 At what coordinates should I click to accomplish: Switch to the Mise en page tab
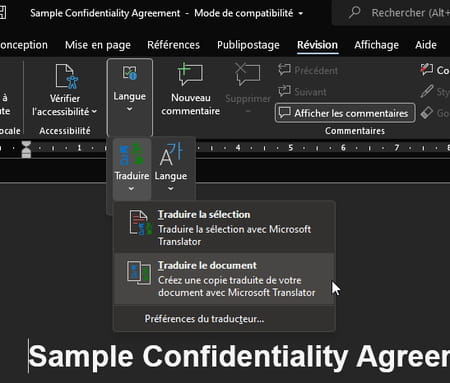coord(98,45)
